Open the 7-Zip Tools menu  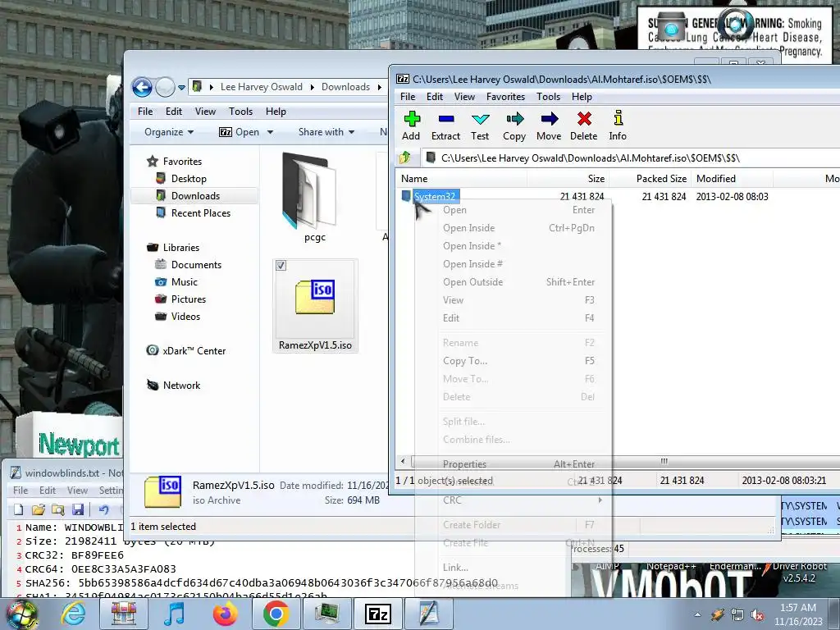coord(548,97)
